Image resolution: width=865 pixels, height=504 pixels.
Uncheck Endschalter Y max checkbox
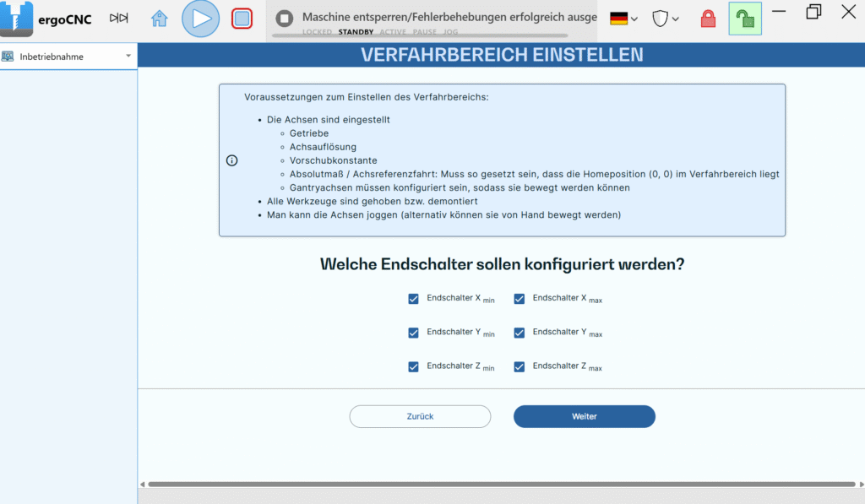coord(520,333)
